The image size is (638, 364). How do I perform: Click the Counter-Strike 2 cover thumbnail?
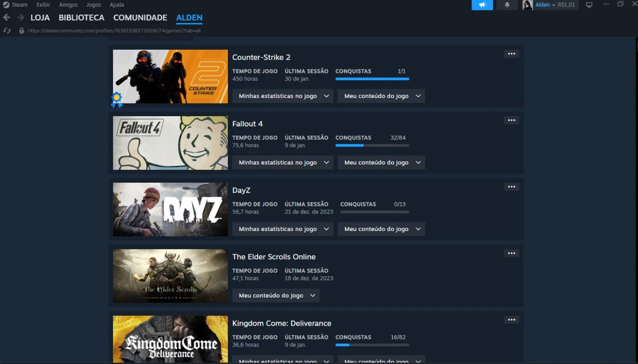pyautogui.click(x=170, y=77)
